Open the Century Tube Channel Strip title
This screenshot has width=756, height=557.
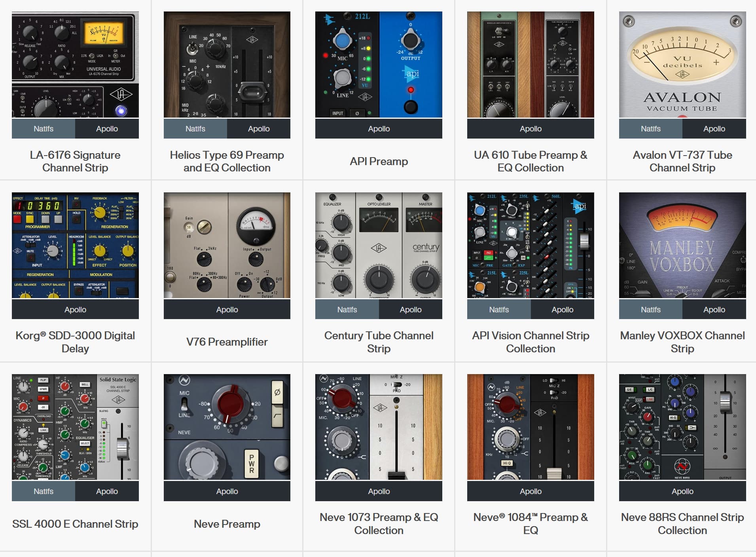[x=379, y=342]
